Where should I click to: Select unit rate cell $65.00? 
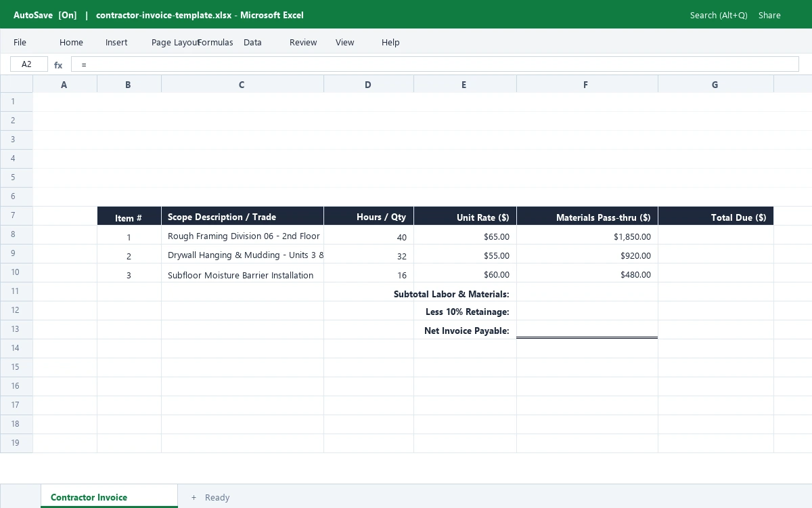tap(465, 235)
